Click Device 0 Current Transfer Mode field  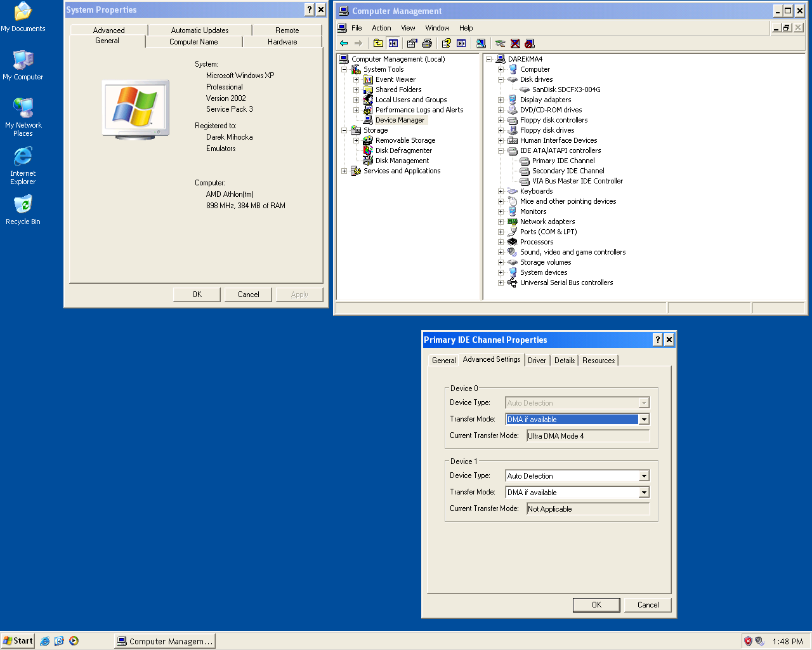click(x=588, y=436)
